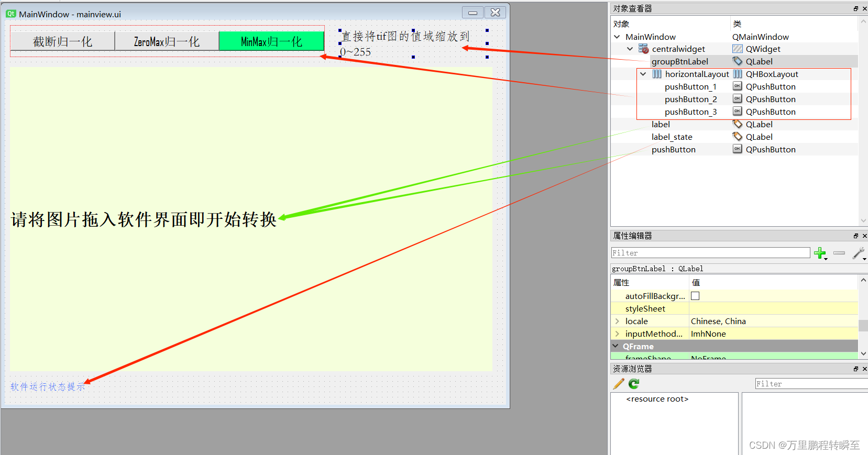Select the 请将图片拖入软件界面即开始转换 label
This screenshot has height=455, width=868.
[x=144, y=219]
